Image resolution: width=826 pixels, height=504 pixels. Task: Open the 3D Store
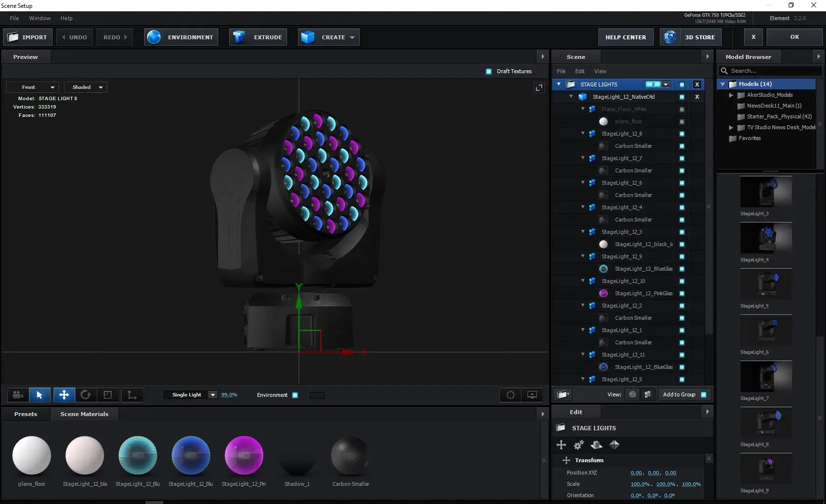click(691, 37)
